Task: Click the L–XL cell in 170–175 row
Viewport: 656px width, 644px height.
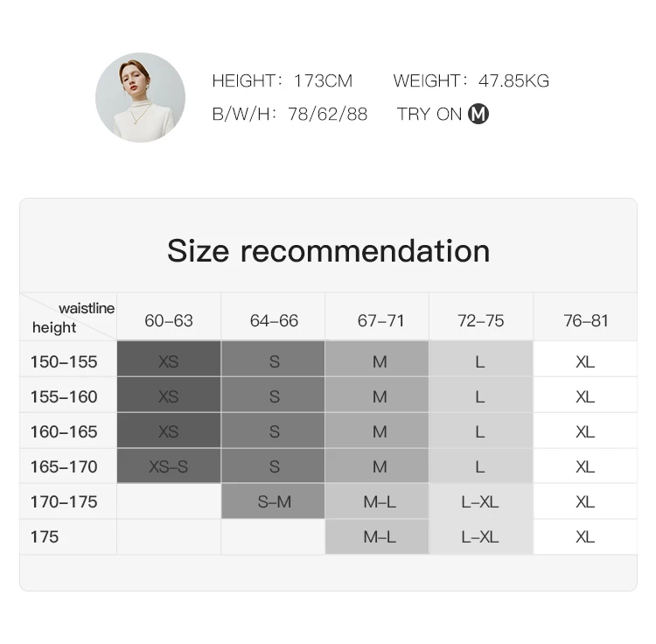Action: click(481, 501)
